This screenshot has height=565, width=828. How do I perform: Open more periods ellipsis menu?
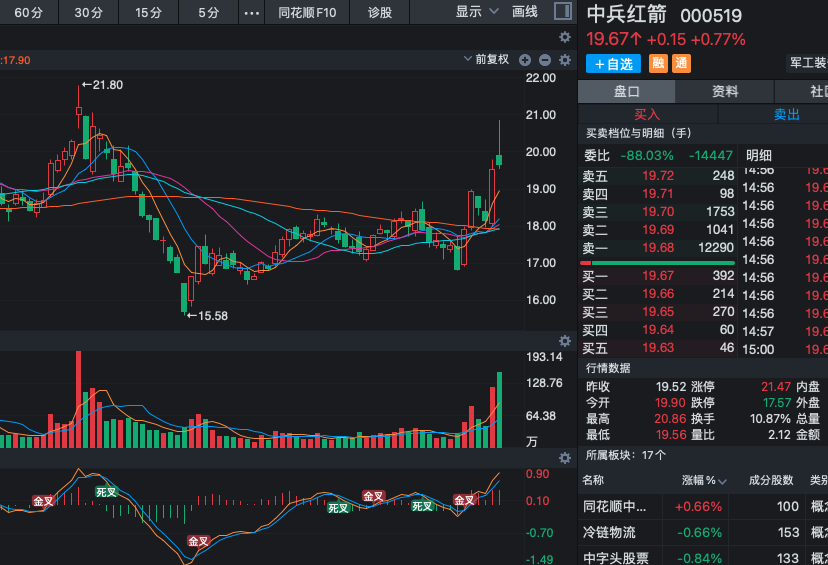(251, 12)
